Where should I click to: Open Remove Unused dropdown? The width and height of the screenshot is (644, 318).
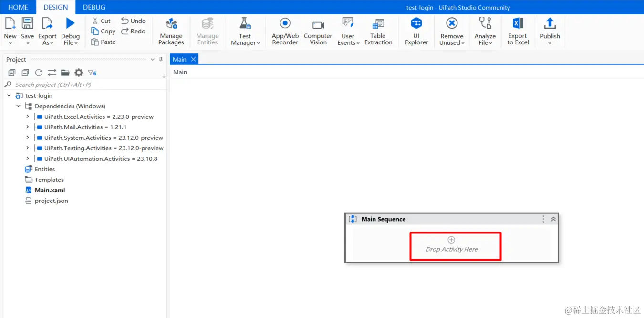(452, 31)
